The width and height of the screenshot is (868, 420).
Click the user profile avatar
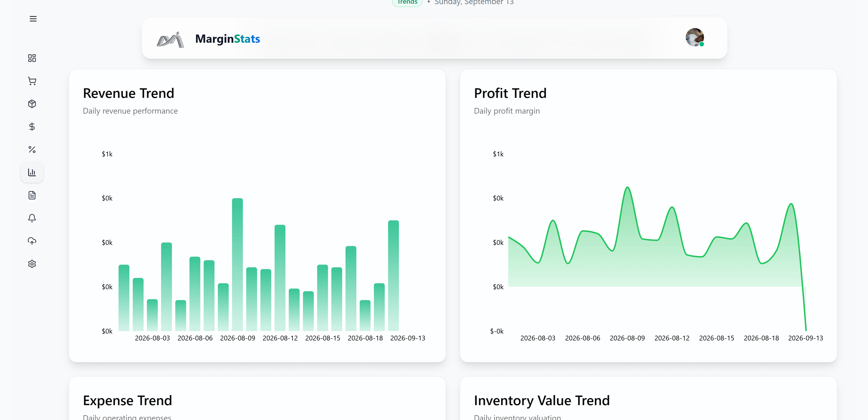click(x=694, y=37)
